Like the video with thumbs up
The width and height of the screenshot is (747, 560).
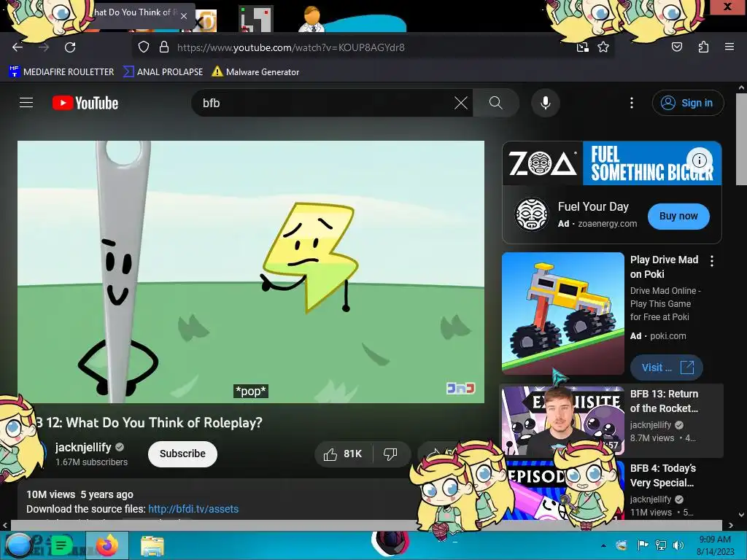(343, 454)
